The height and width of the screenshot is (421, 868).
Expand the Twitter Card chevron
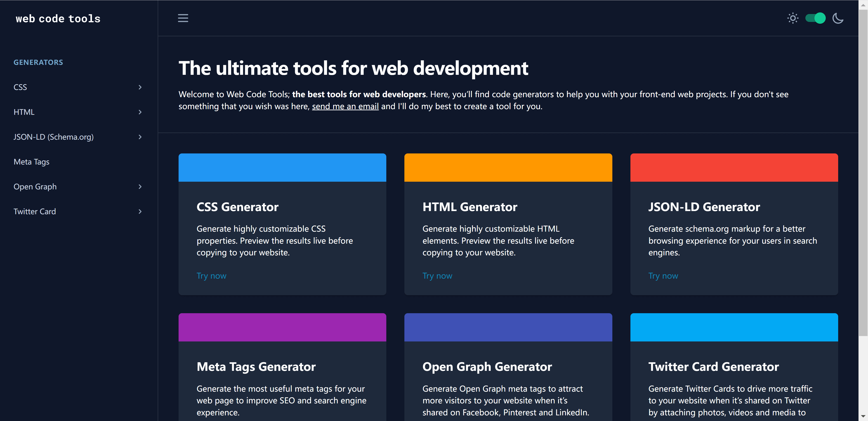coord(140,212)
